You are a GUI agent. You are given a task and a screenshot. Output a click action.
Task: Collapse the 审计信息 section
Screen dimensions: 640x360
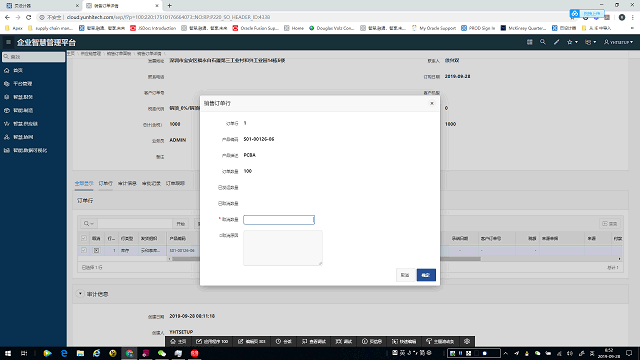[80, 294]
